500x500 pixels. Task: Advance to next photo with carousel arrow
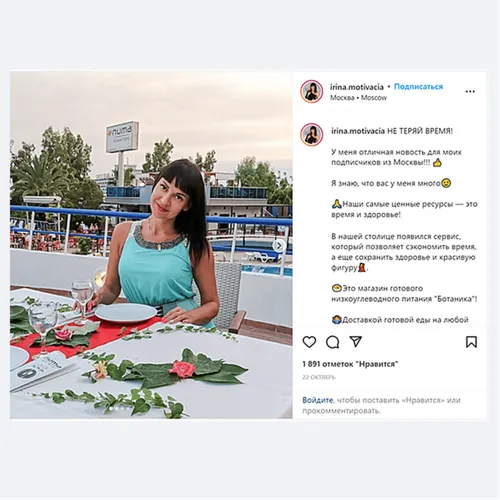279,246
